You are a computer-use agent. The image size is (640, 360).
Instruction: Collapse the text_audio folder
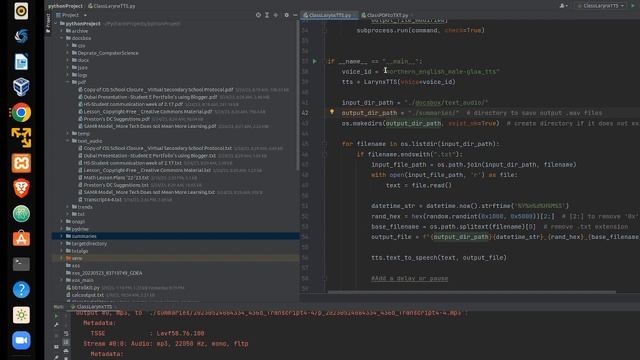click(x=68, y=141)
